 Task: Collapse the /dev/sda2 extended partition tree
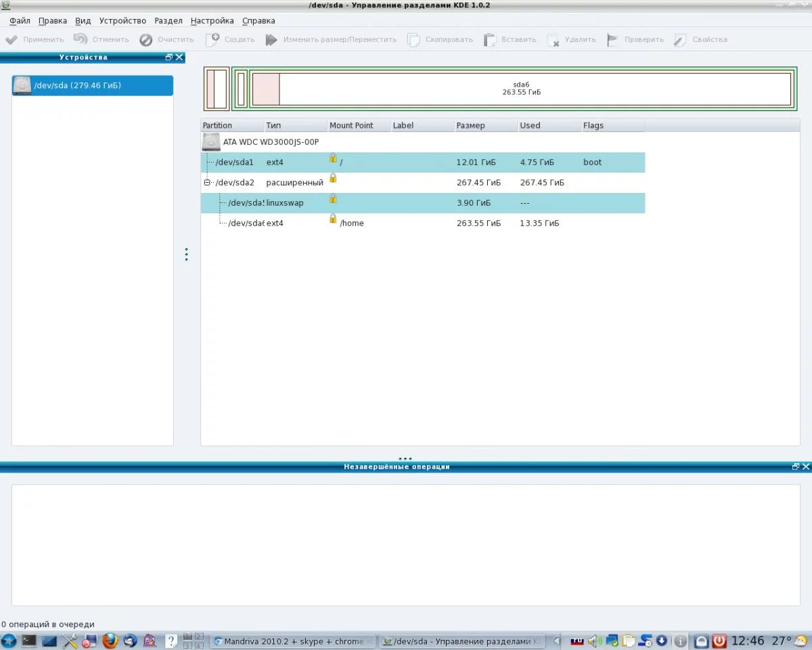(207, 183)
